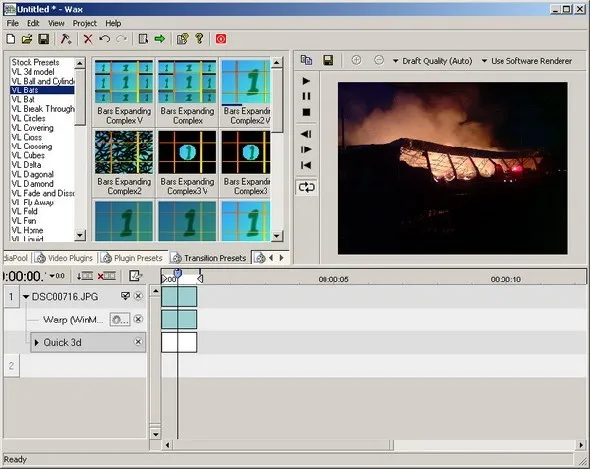Choose the Bars Expanding Complex2 thumbnail
Screen dimensions: 590x469
click(x=124, y=163)
